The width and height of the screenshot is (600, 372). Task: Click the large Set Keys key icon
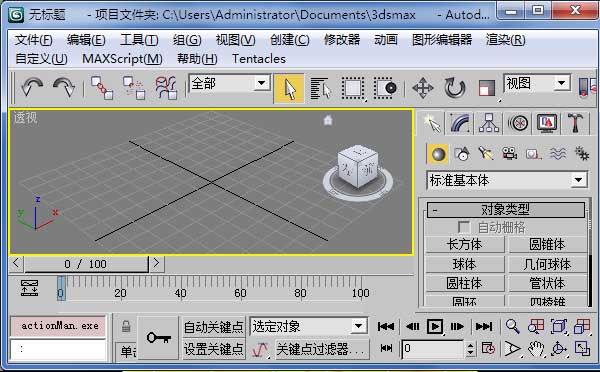coord(158,338)
